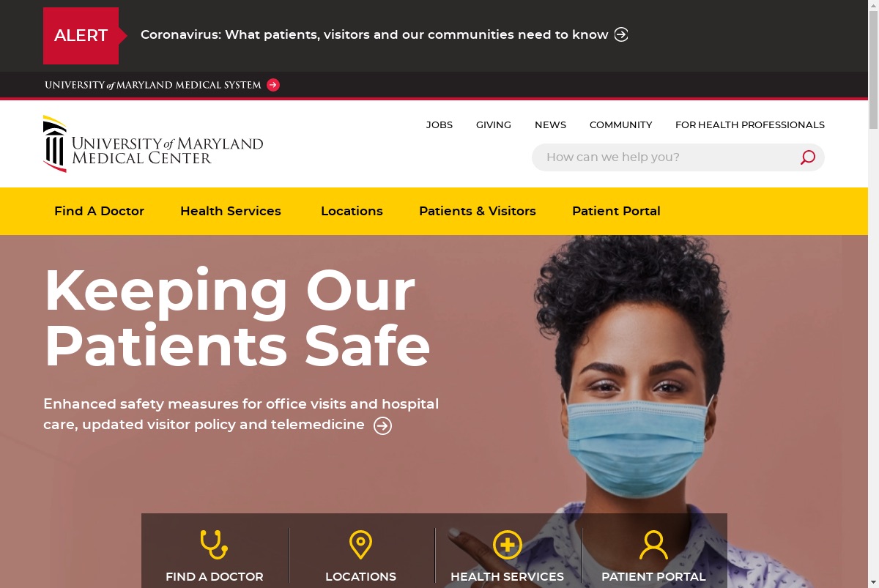Click the red arrow beside University of Maryland Medical System
Image resolution: width=879 pixels, height=588 pixels.
click(x=273, y=85)
